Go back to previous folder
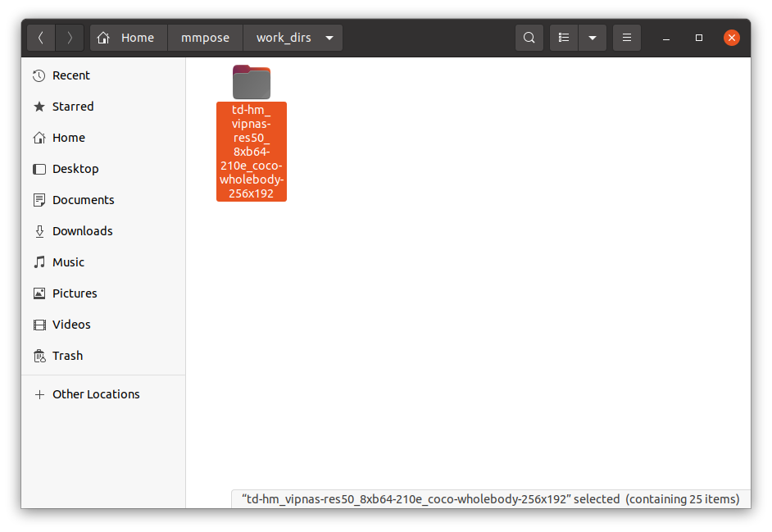Viewport: 772px width, 532px height. click(41, 38)
